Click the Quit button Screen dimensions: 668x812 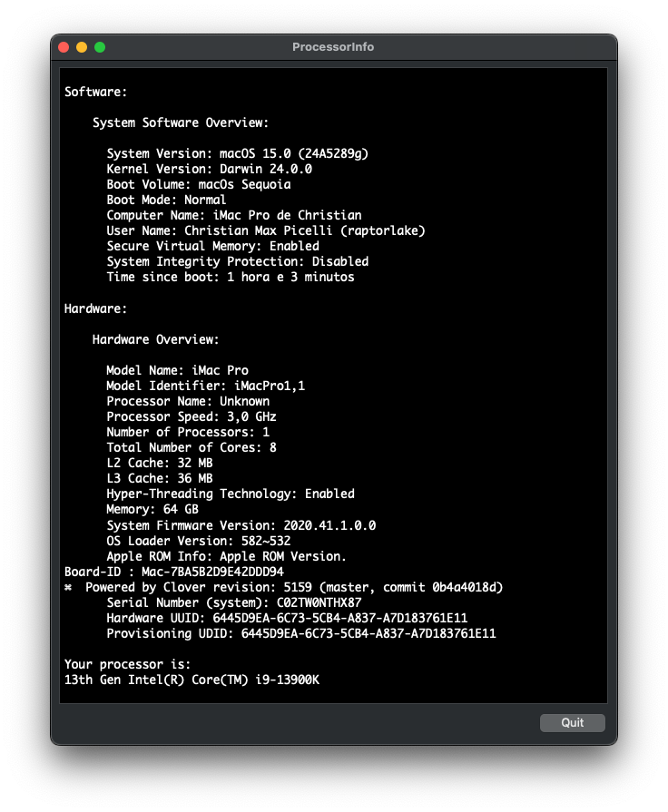(572, 723)
